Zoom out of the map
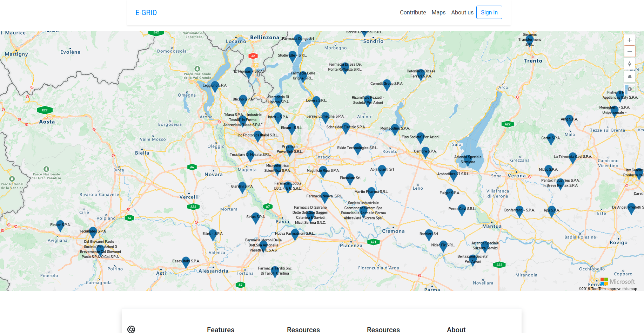Screen dimensions: 644x333 coord(630,51)
